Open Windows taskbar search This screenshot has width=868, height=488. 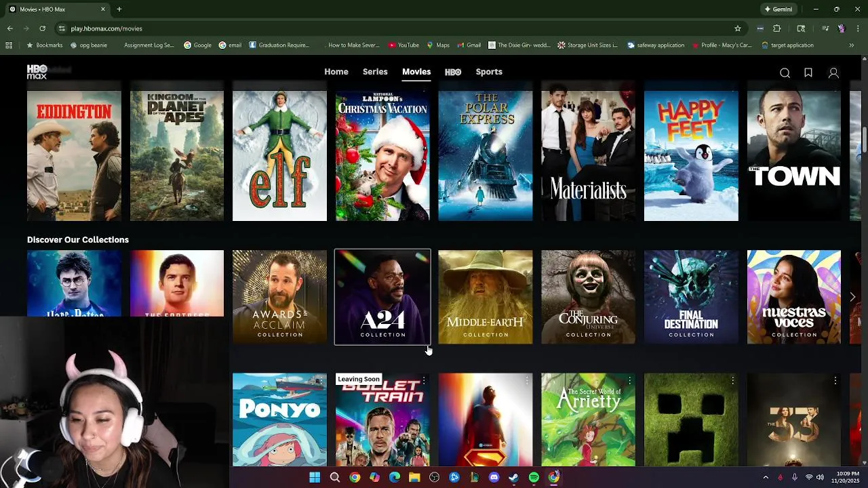(335, 477)
